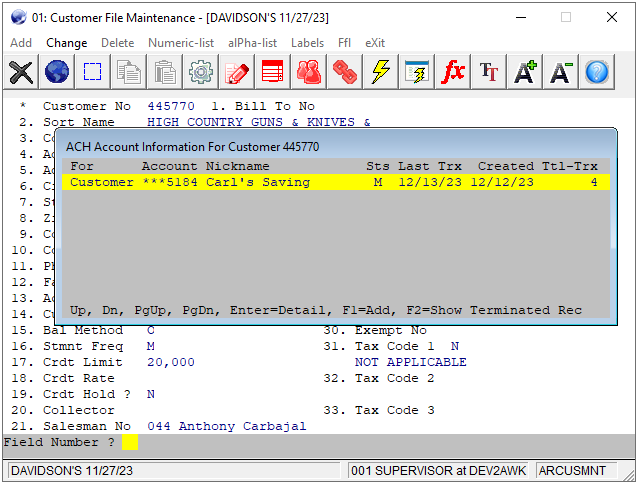
Task: Open the window with lightning macro icon
Action: tap(416, 72)
